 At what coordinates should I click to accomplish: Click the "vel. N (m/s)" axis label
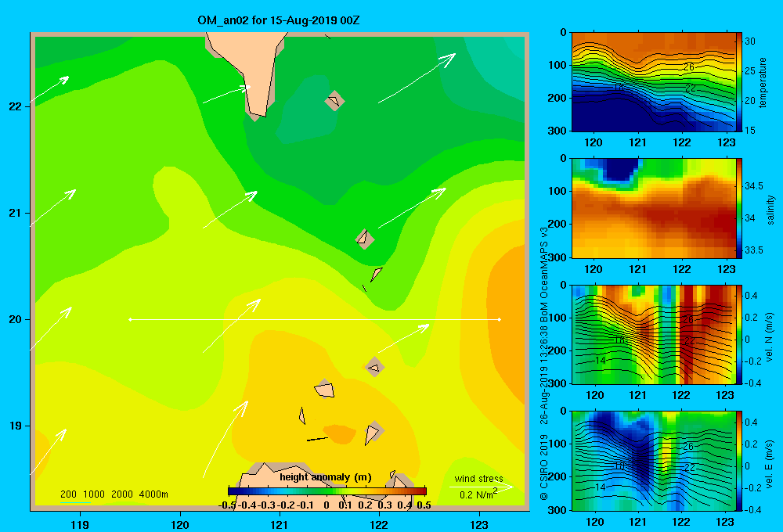(x=770, y=337)
